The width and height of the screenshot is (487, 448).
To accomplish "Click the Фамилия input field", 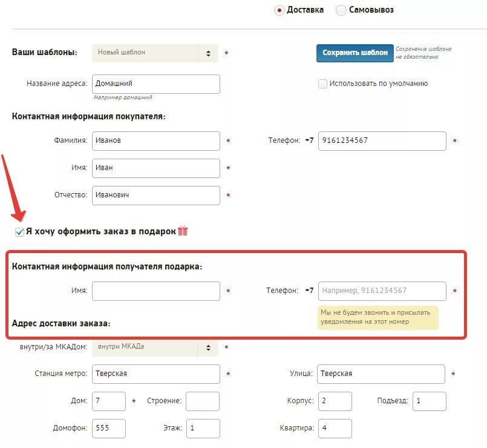I will coord(156,141).
